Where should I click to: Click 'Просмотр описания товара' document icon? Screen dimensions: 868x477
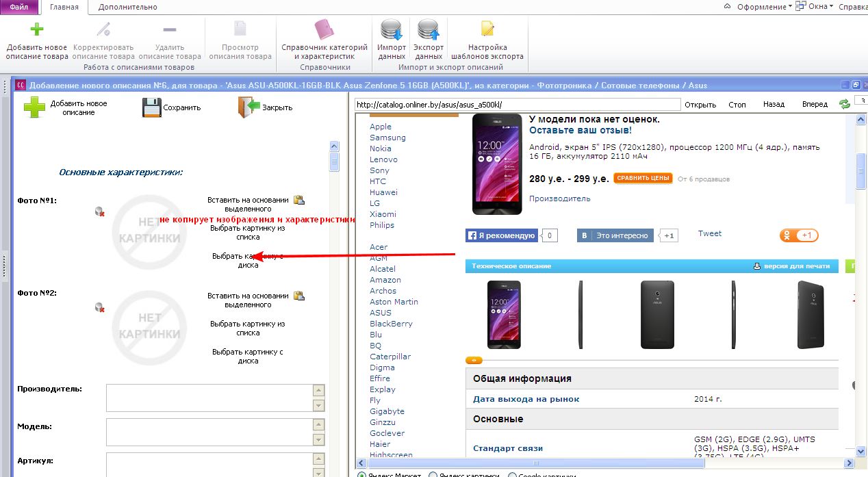click(240, 29)
